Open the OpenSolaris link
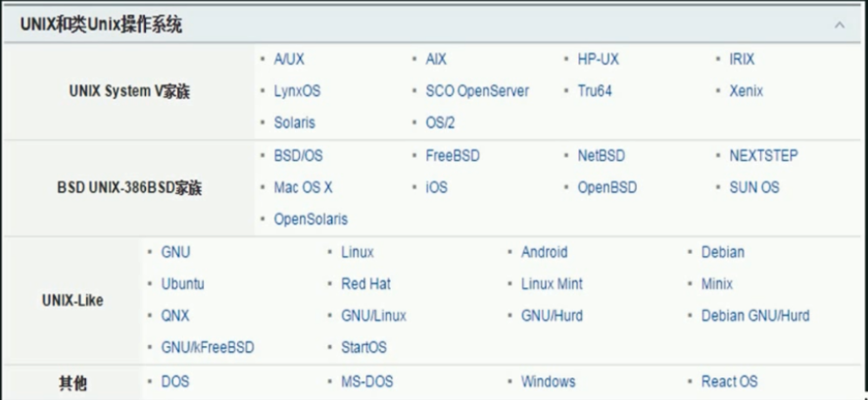This screenshot has height=400, width=868. 311,220
